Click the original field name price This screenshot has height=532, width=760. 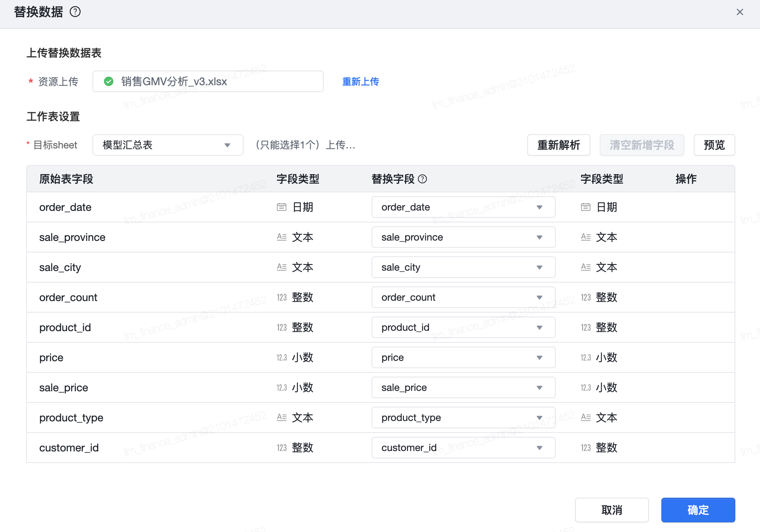point(51,357)
